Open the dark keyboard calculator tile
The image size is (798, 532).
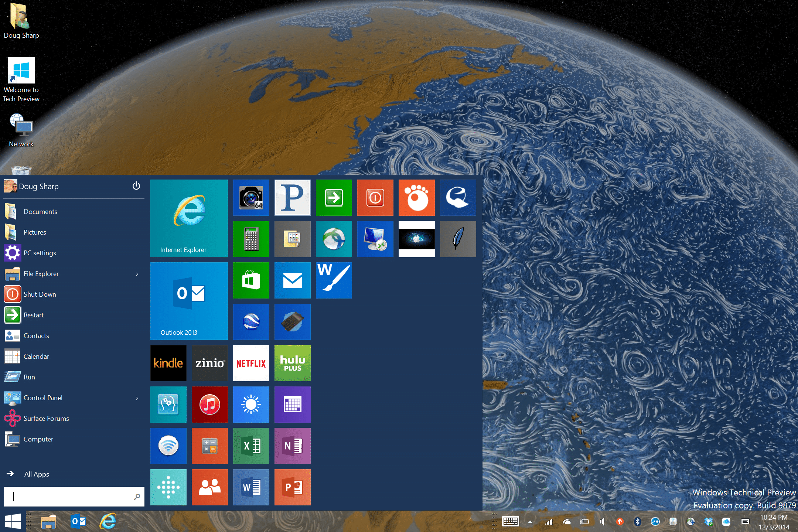[x=293, y=322]
